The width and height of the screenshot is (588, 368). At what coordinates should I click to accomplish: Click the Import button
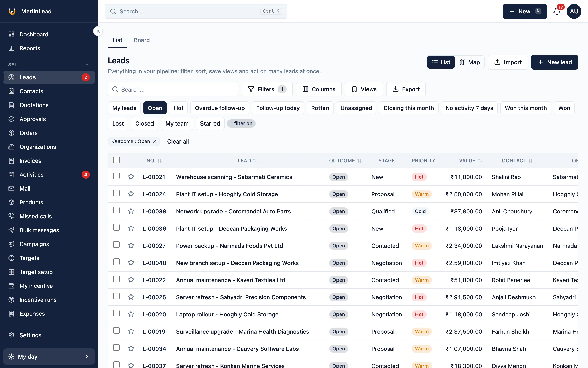508,62
